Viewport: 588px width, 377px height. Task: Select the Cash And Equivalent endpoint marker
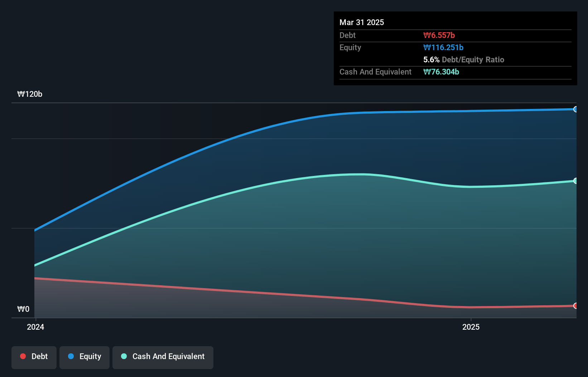[x=576, y=181]
